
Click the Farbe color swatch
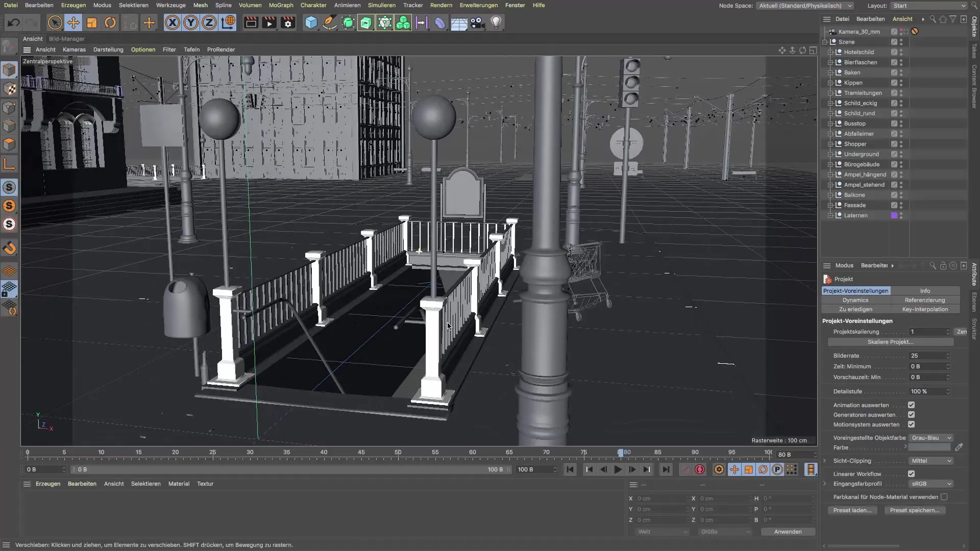(x=929, y=447)
